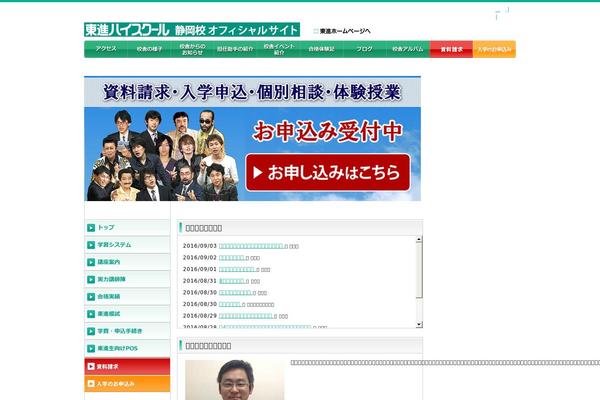600x400 pixels.
Task: Open アクセス in the top navigation
Action: pos(106,49)
